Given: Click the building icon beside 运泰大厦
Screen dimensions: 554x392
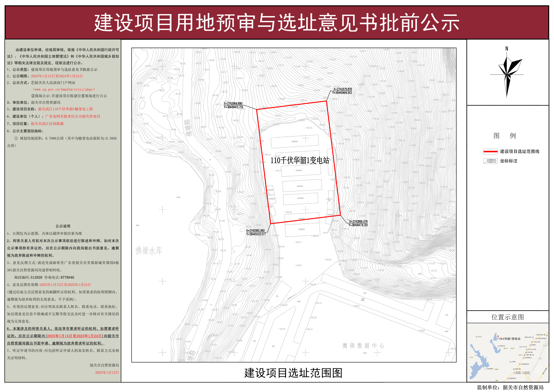Looking at the screenshot, I should tap(526, 352).
